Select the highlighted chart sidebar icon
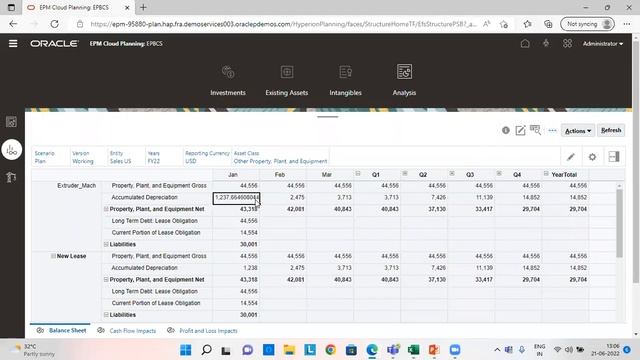Screen dimensions: 640x360 [11, 150]
